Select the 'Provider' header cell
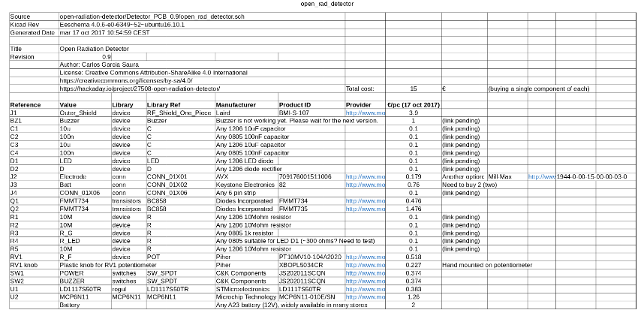Image resolution: width=644 pixels, height=313 pixels. point(365,105)
